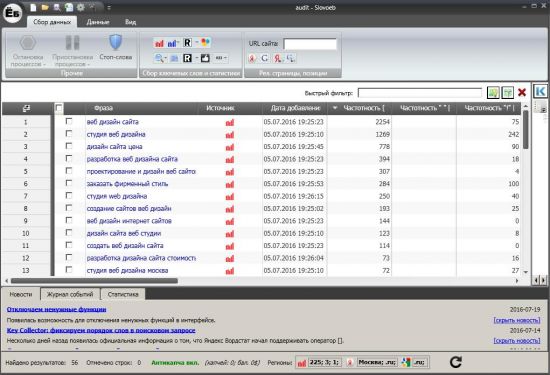Select the phrase дизайн сайта веб студии
This screenshot has height=375, width=550.
click(124, 233)
